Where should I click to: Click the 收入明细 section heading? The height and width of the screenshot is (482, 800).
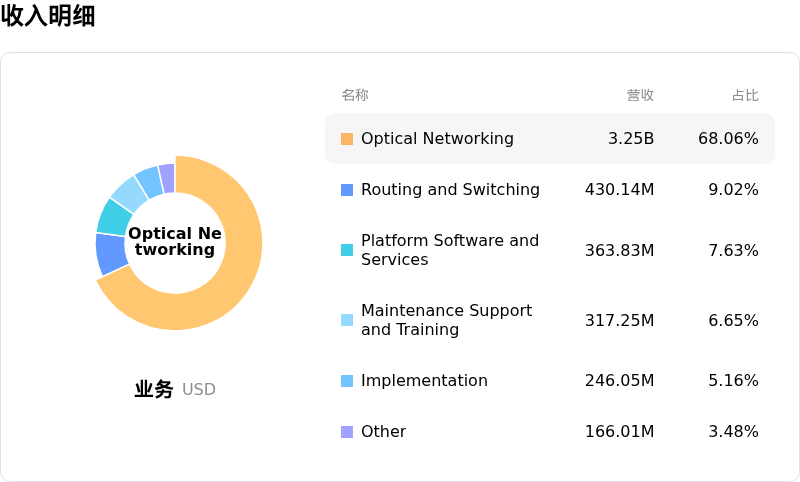tap(48, 16)
